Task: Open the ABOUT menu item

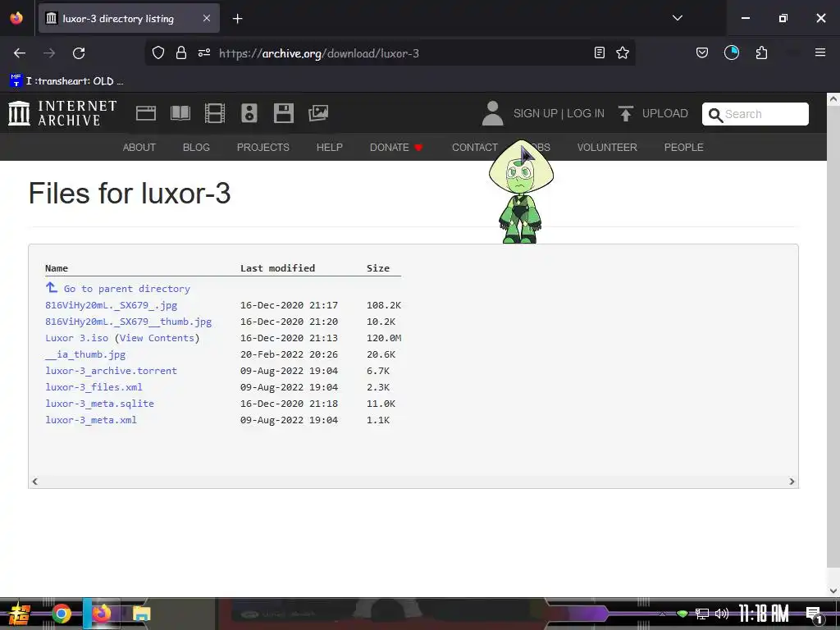Action: (x=139, y=148)
